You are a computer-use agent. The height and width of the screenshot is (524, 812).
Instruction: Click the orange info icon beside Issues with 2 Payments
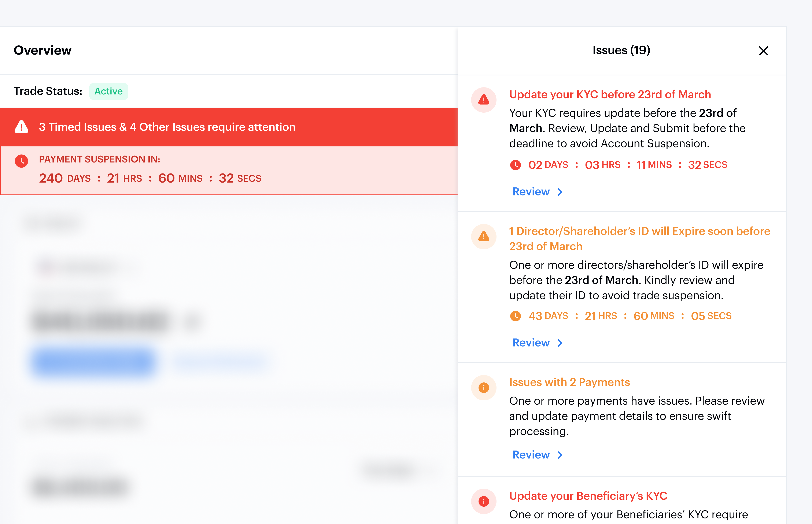(x=483, y=388)
